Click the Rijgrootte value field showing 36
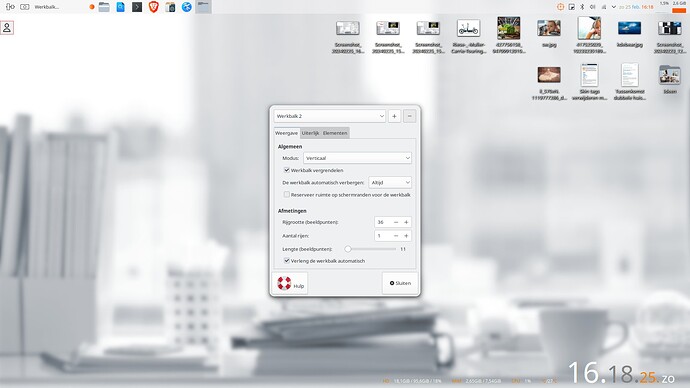 tap(382, 222)
